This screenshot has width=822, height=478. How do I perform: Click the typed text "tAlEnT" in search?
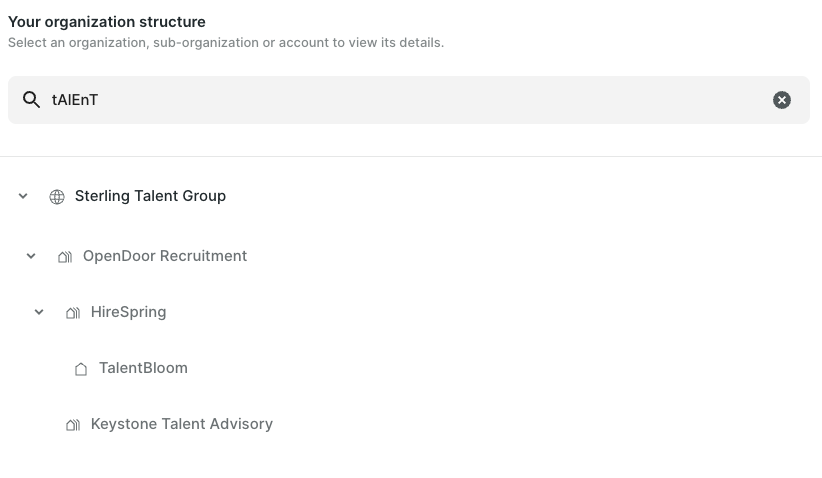coord(75,100)
